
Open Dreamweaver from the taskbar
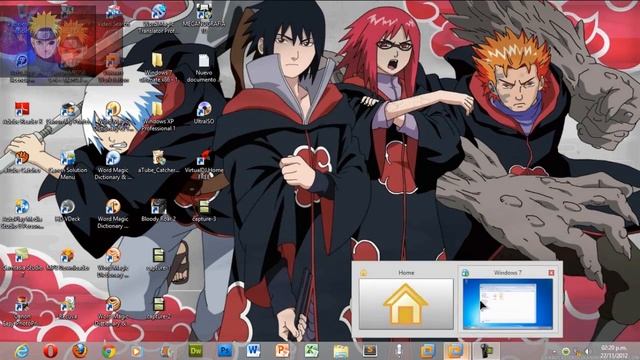click(x=196, y=351)
